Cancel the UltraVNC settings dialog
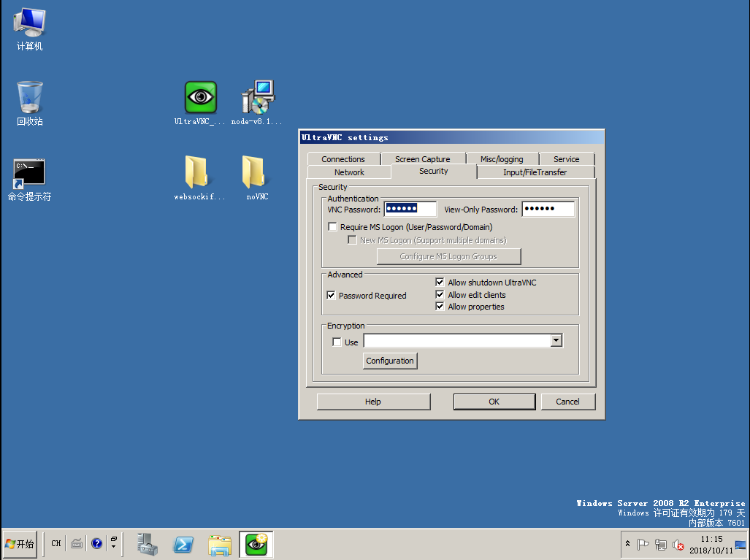This screenshot has width=750, height=560. [x=567, y=402]
